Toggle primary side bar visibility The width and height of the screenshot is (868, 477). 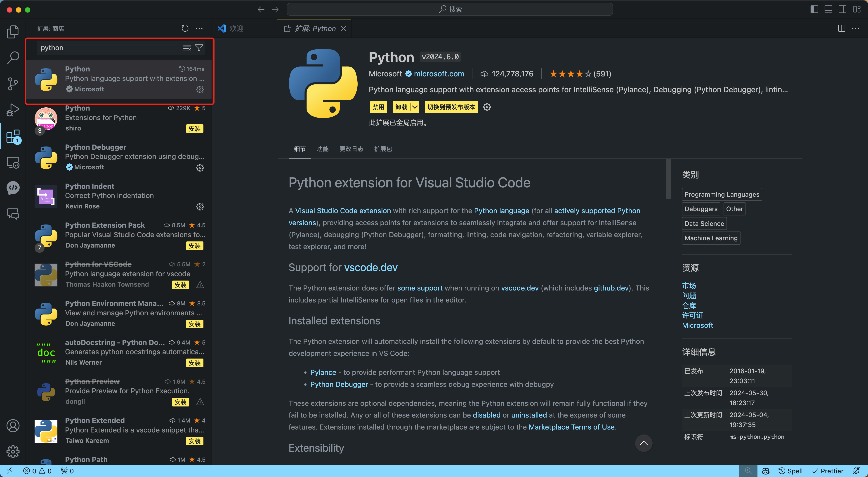(814, 9)
